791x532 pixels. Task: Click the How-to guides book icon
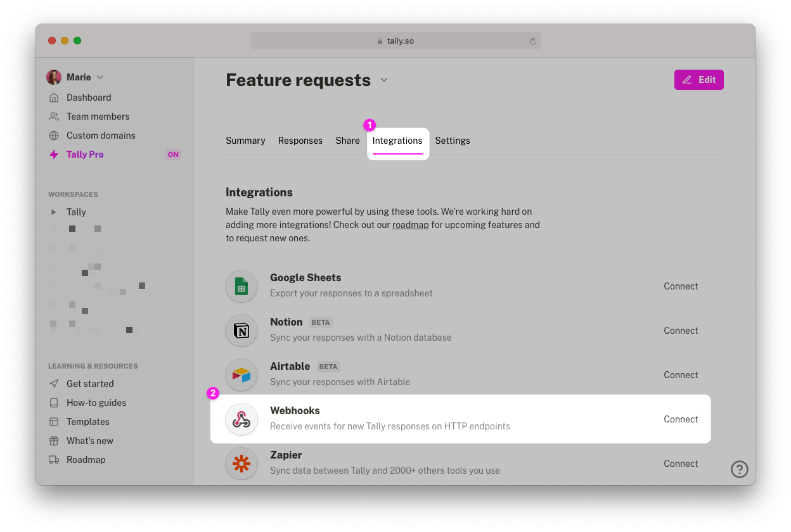(x=54, y=403)
